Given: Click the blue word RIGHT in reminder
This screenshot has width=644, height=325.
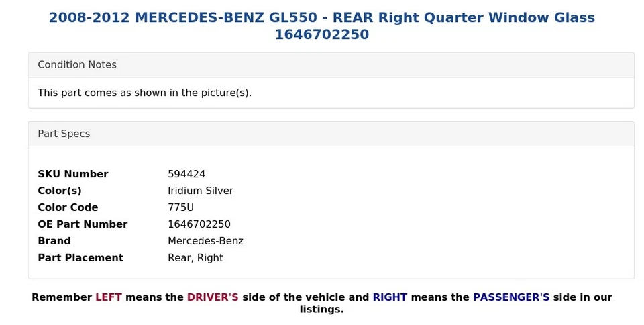Looking at the screenshot, I should [x=390, y=297].
